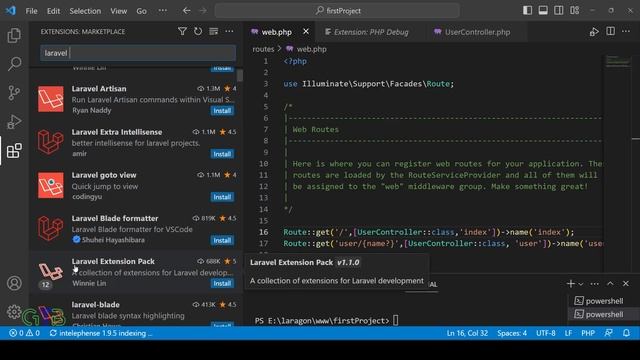Close the terminal panel
The image size is (640, 360).
point(626,284)
